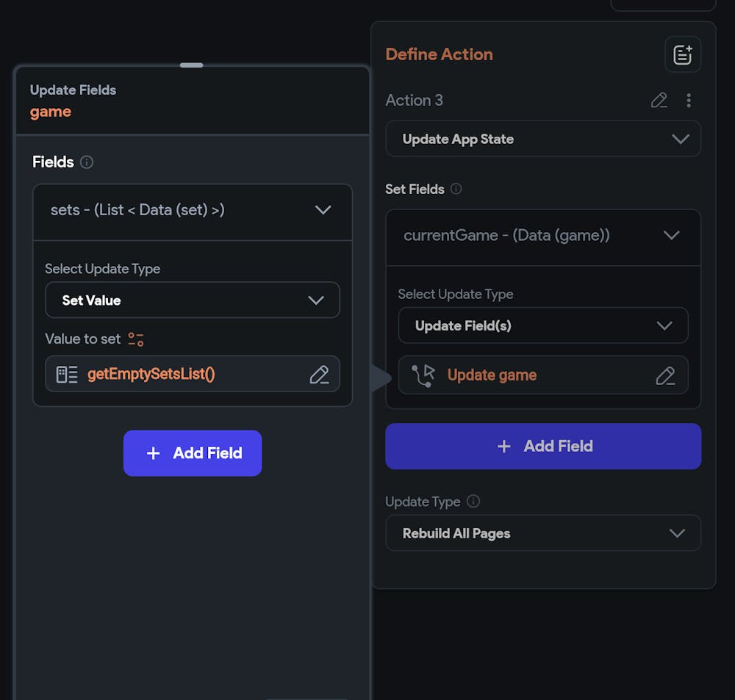Open the Update App State action dropdown
735x700 pixels.
pos(542,139)
